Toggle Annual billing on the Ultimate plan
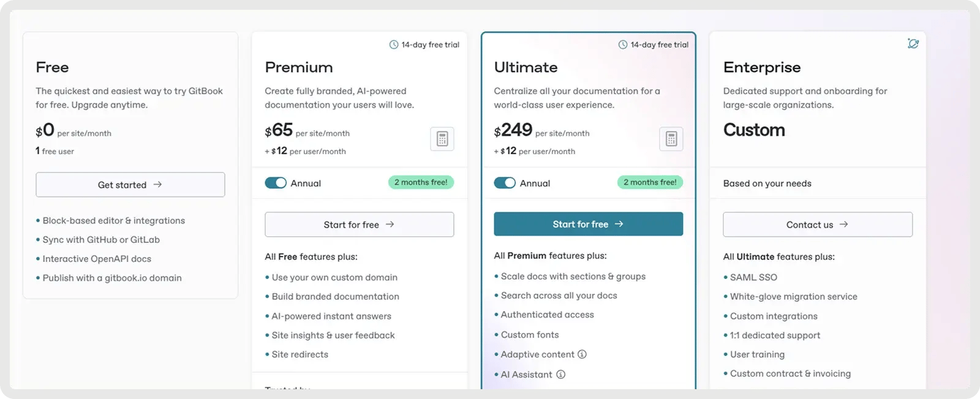Image resolution: width=980 pixels, height=399 pixels. (505, 183)
